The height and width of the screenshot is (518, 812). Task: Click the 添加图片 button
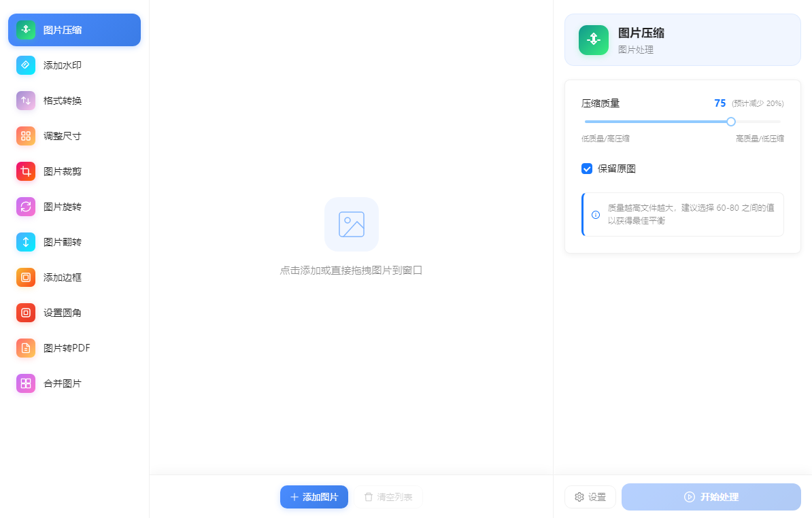coord(314,497)
